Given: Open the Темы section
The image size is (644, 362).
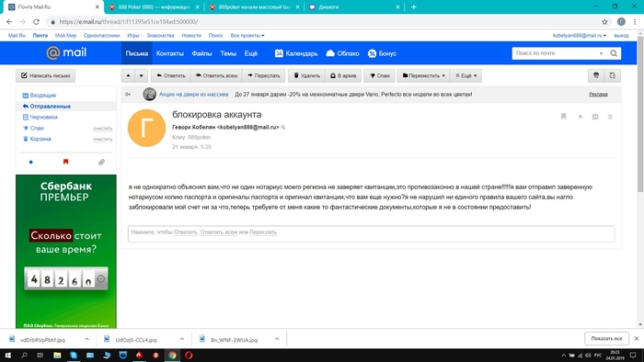Looking at the screenshot, I should coord(228,53).
